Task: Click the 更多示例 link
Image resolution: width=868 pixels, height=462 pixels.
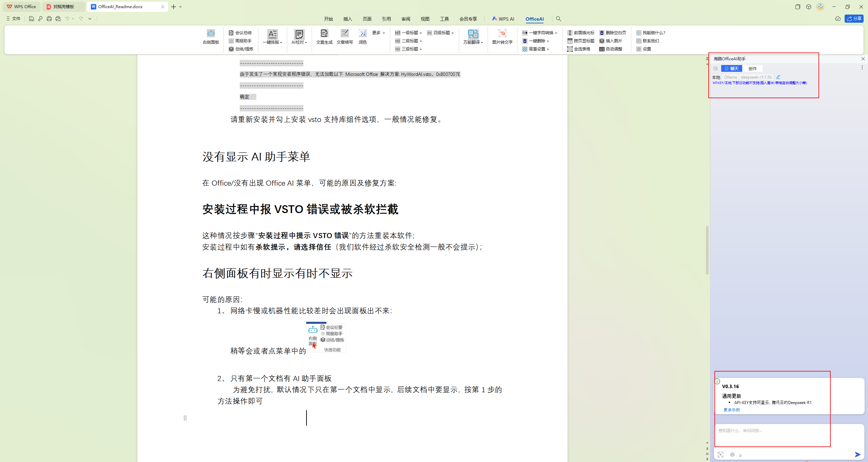Action: click(x=731, y=409)
